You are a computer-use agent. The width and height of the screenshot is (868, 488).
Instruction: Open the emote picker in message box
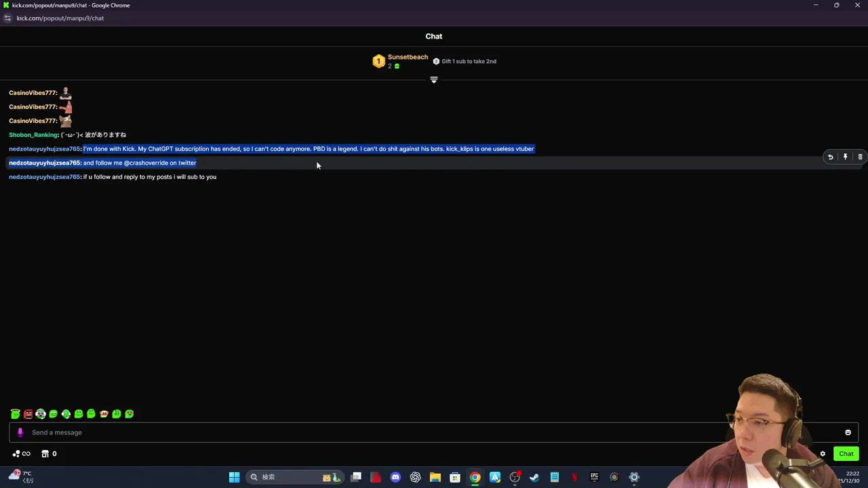[848, 432]
